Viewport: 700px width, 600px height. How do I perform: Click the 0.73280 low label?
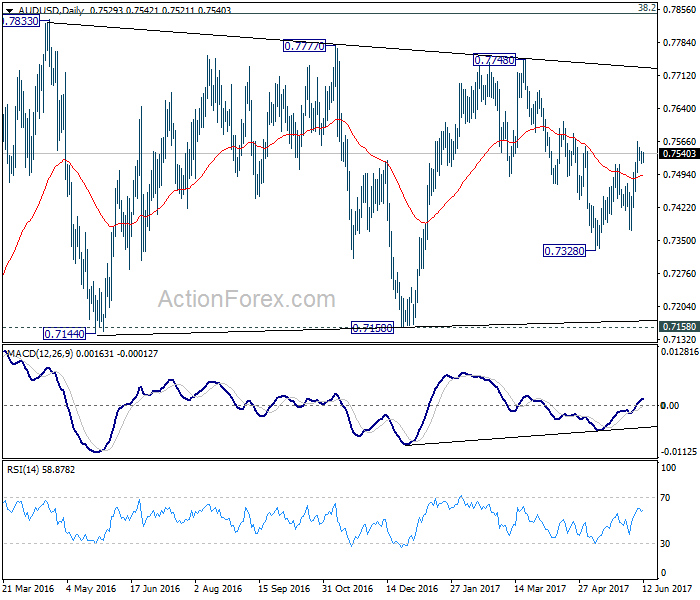(x=564, y=251)
